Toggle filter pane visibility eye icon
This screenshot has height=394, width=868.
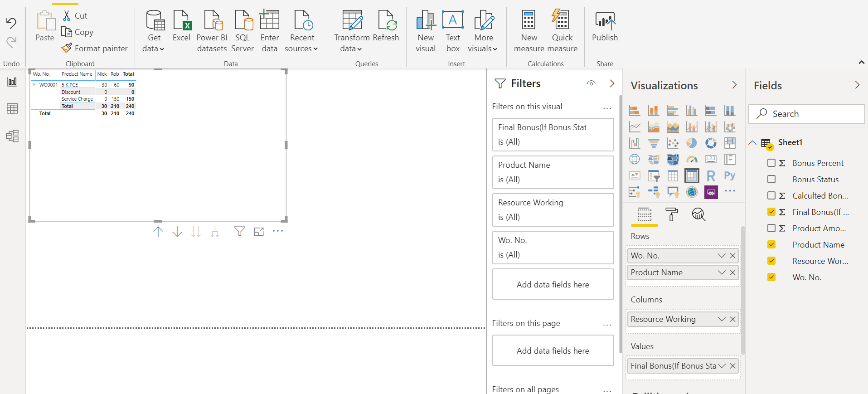(591, 83)
